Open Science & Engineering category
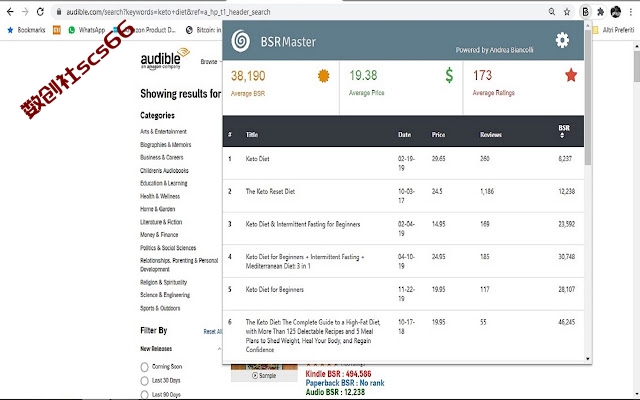640x400 pixels. click(x=165, y=295)
